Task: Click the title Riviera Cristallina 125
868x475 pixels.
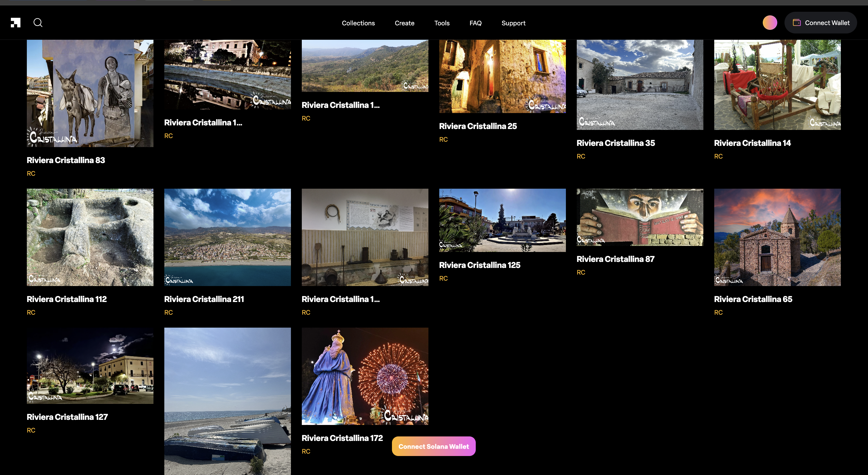Action: (479, 265)
